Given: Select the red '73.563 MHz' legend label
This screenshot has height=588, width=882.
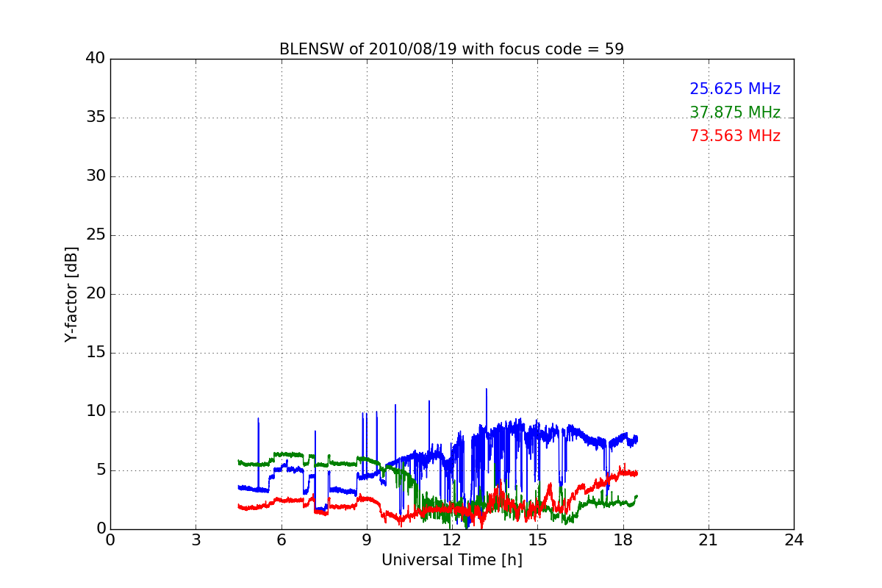Looking at the screenshot, I should tap(735, 136).
